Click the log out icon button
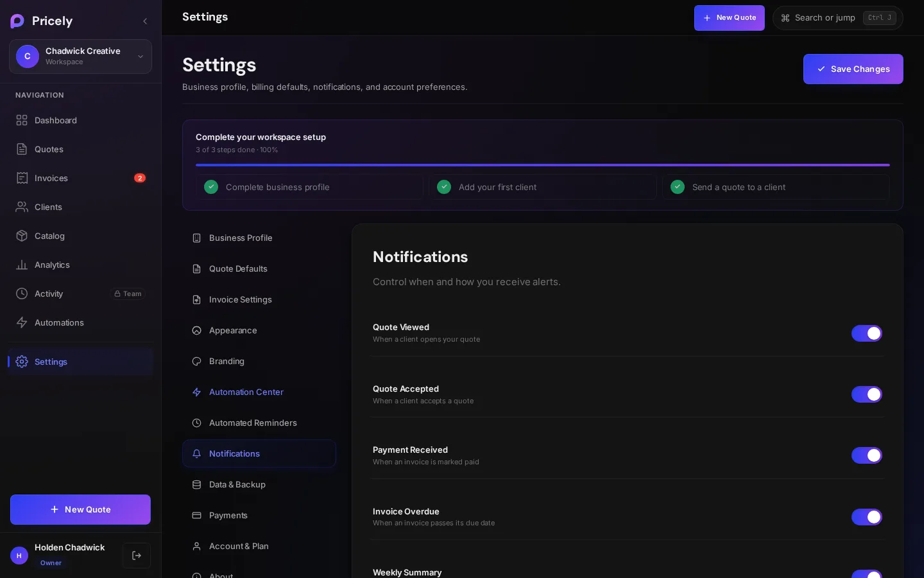 [137, 556]
